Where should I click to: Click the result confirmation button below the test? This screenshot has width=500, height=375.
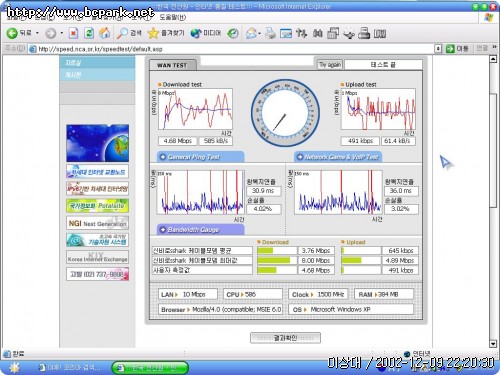[285, 338]
